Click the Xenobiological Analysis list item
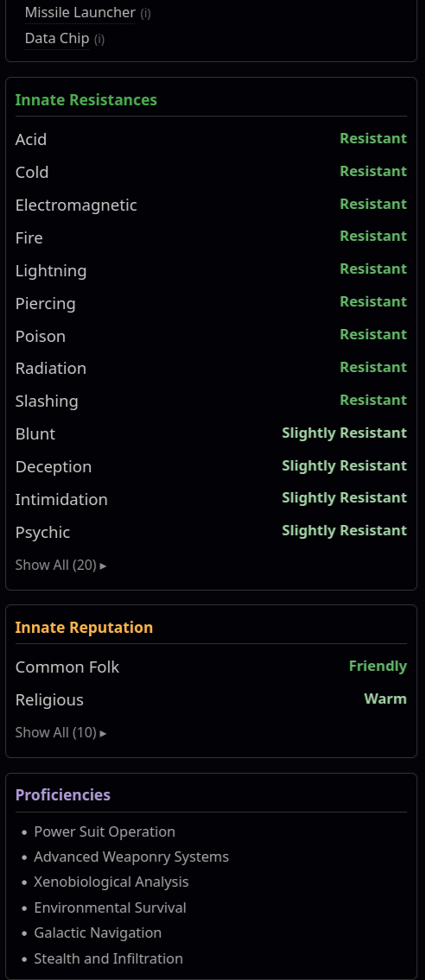 coord(111,882)
